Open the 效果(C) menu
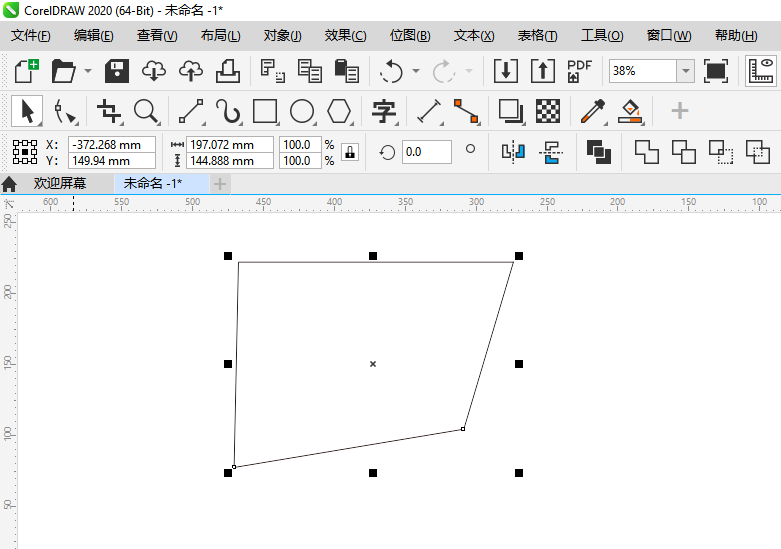This screenshot has height=549, width=781. point(345,35)
